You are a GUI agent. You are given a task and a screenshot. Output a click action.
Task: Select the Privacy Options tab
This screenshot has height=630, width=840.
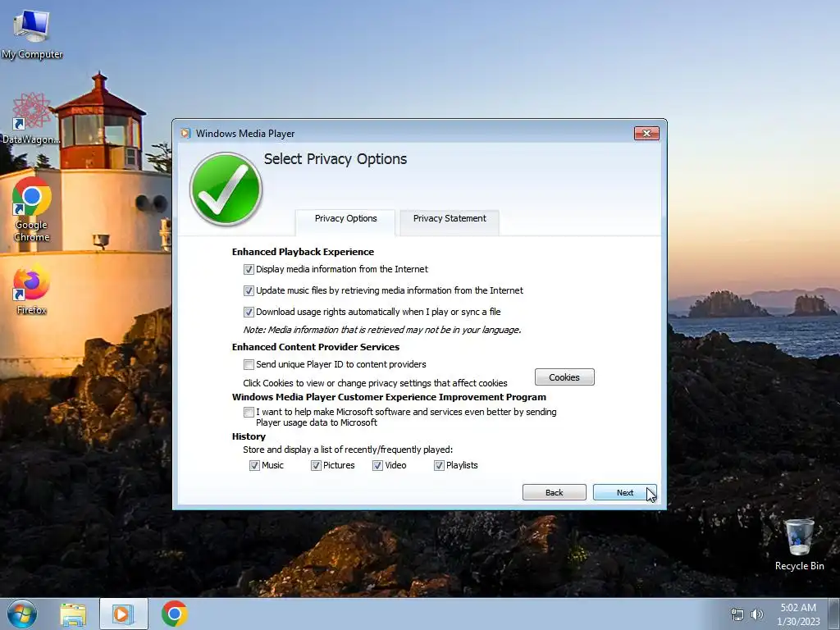345,221
